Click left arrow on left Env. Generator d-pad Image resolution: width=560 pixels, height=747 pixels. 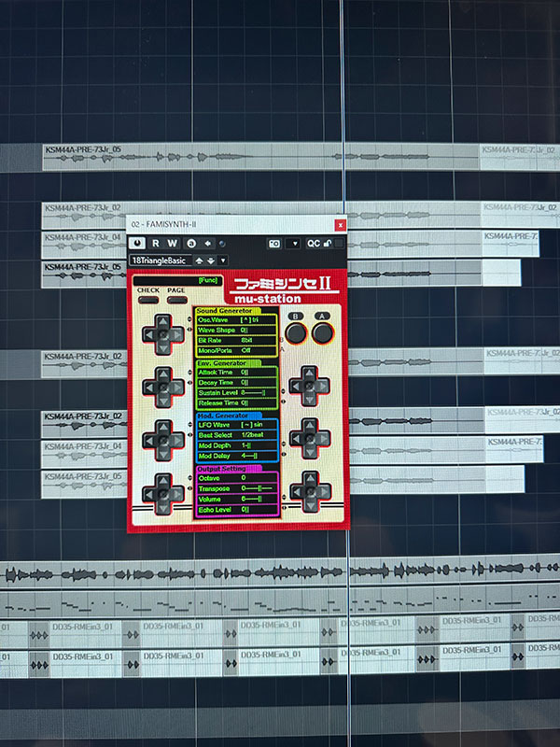coord(149,388)
